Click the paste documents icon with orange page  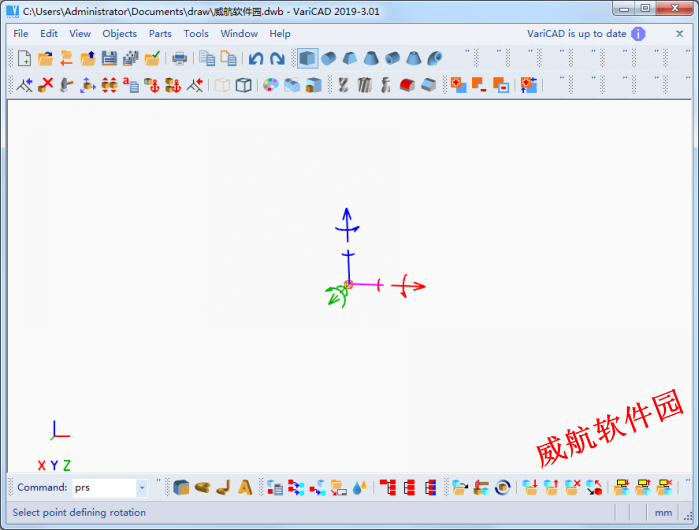tap(228, 58)
